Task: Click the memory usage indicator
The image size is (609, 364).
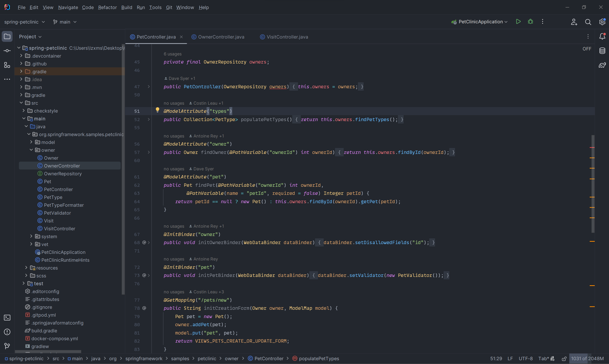Action: pos(587,359)
